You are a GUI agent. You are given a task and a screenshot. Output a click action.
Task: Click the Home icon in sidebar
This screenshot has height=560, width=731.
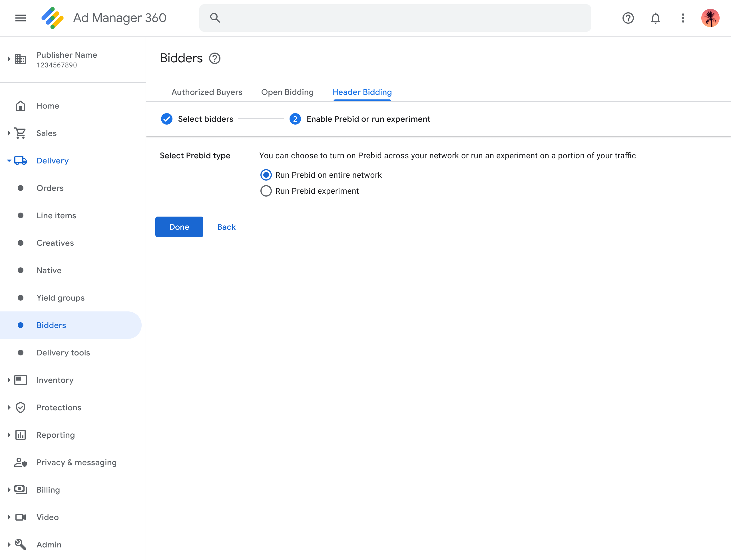pos(20,106)
